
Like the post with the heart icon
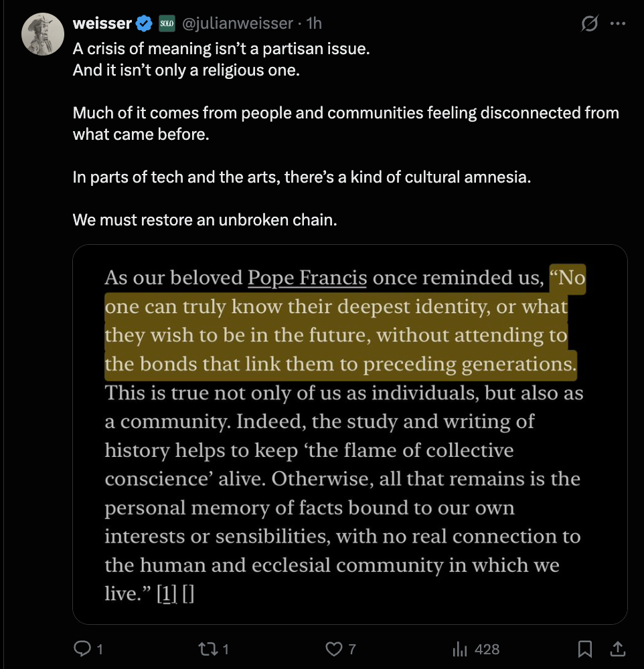tap(333, 648)
